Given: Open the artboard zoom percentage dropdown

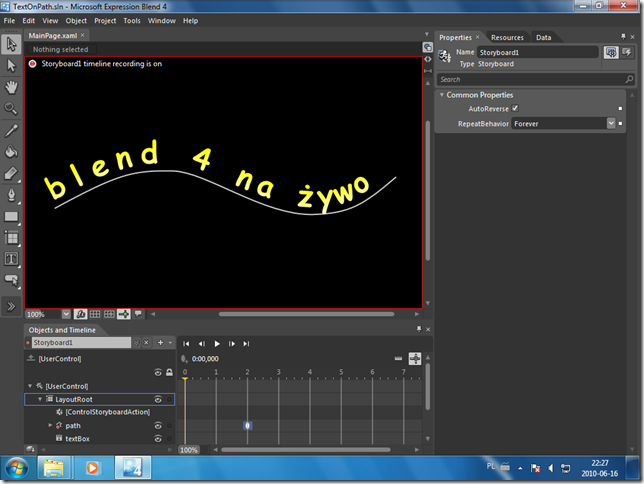Looking at the screenshot, I should pyautogui.click(x=66, y=314).
